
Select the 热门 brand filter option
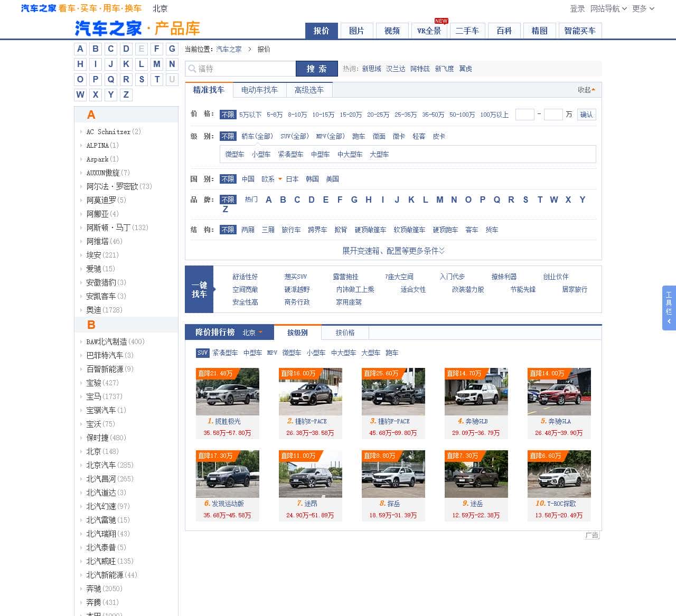[251, 200]
